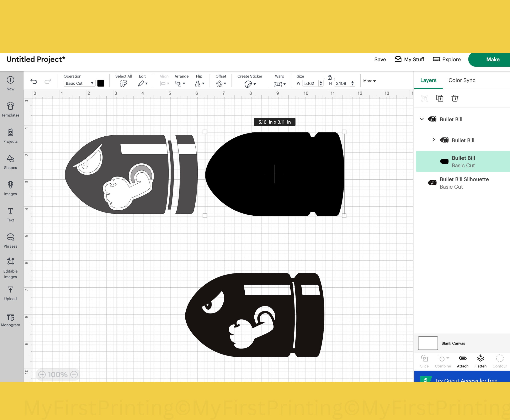The height and width of the screenshot is (420, 510).
Task: Collapse the Bullet Bill layer group
Action: click(422, 119)
